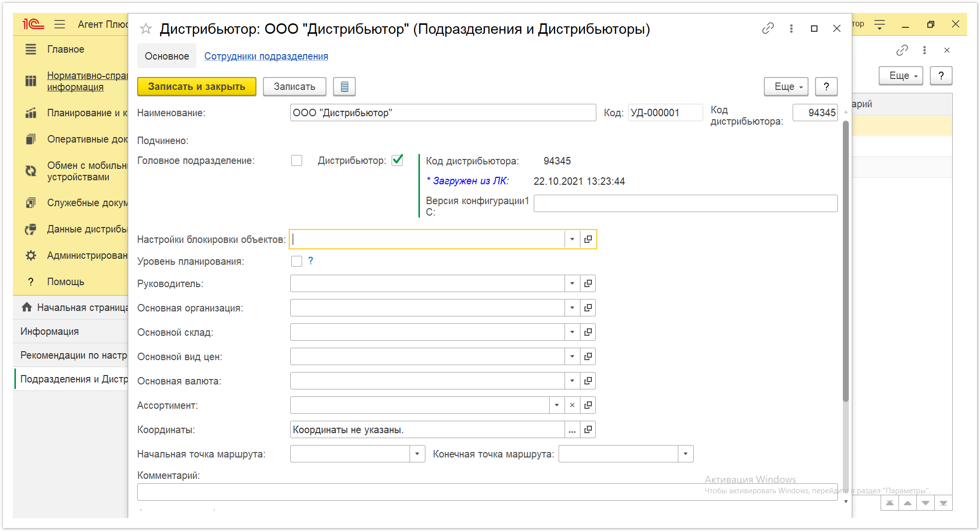Choose coordinates via the ellipsis button

click(572, 430)
